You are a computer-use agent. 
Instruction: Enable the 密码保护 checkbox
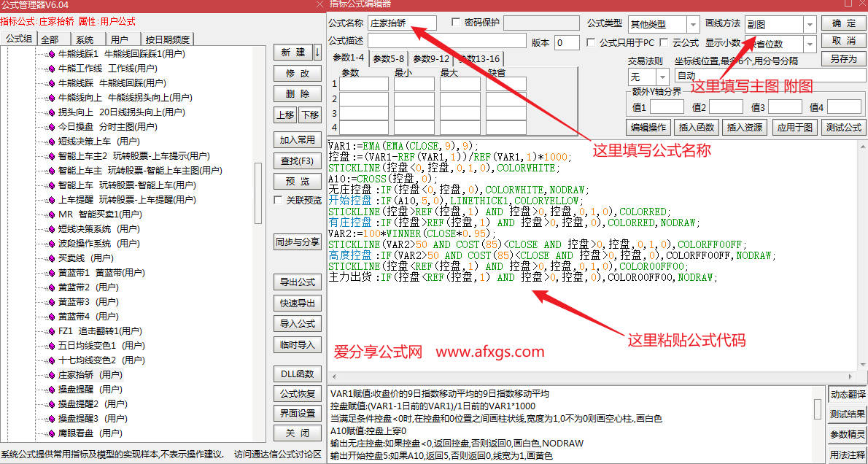457,23
